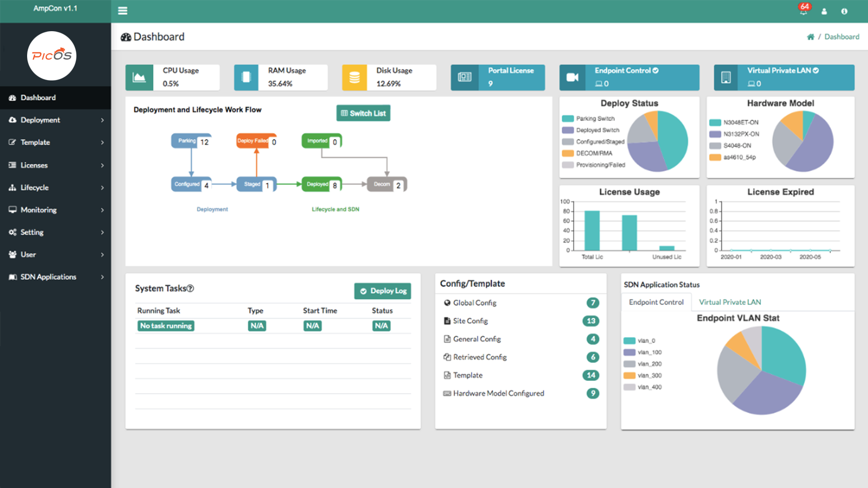Click the Portal License grid icon

coord(464,76)
